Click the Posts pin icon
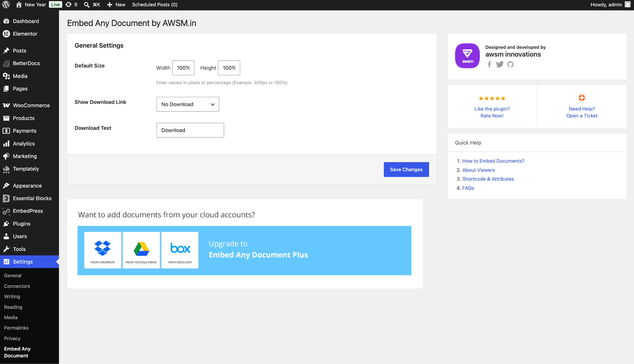 point(6,50)
